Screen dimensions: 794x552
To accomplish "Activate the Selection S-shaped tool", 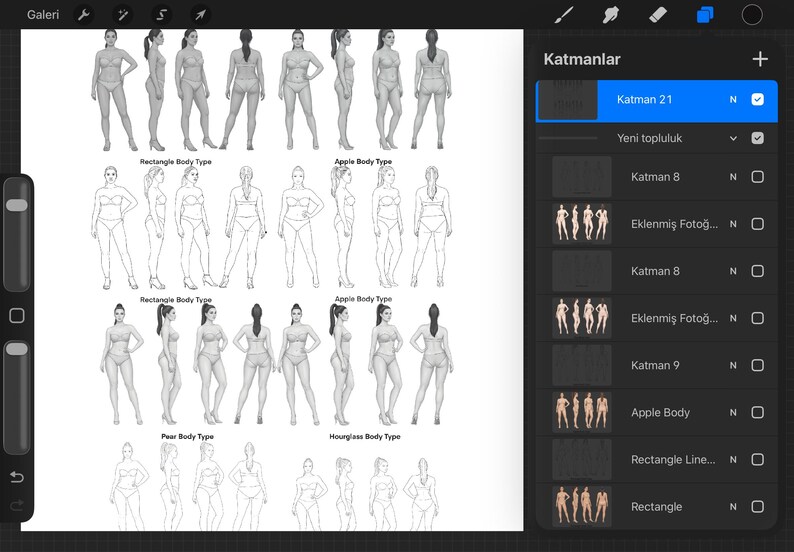I will [x=162, y=15].
